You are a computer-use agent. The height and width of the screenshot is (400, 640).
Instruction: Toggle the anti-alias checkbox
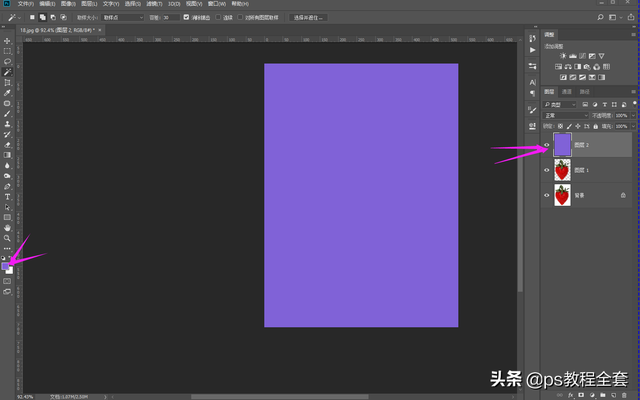point(186,17)
